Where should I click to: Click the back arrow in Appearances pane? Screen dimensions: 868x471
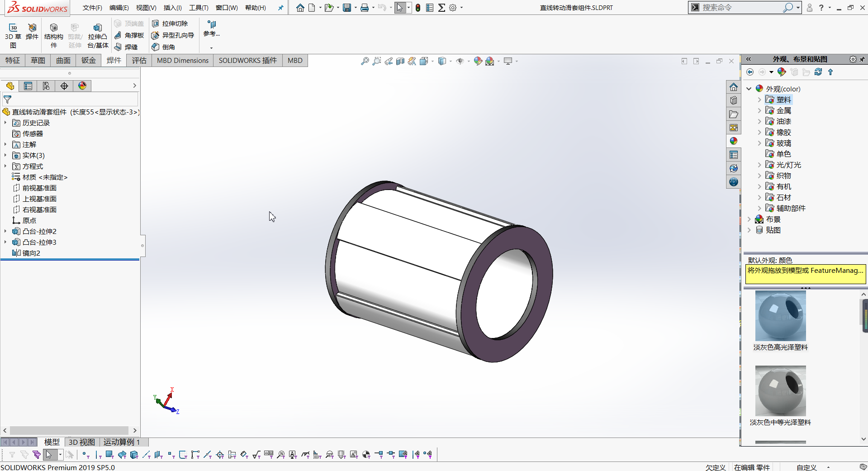750,72
